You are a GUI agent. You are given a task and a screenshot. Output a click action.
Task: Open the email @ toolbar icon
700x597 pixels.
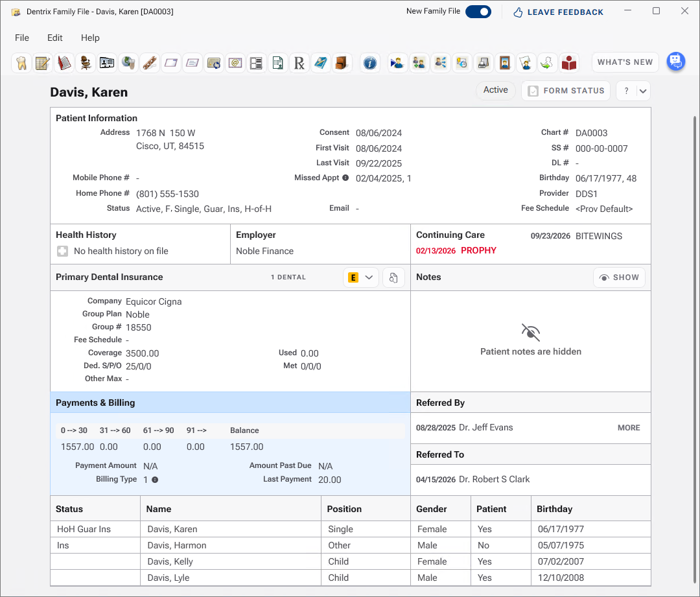235,63
